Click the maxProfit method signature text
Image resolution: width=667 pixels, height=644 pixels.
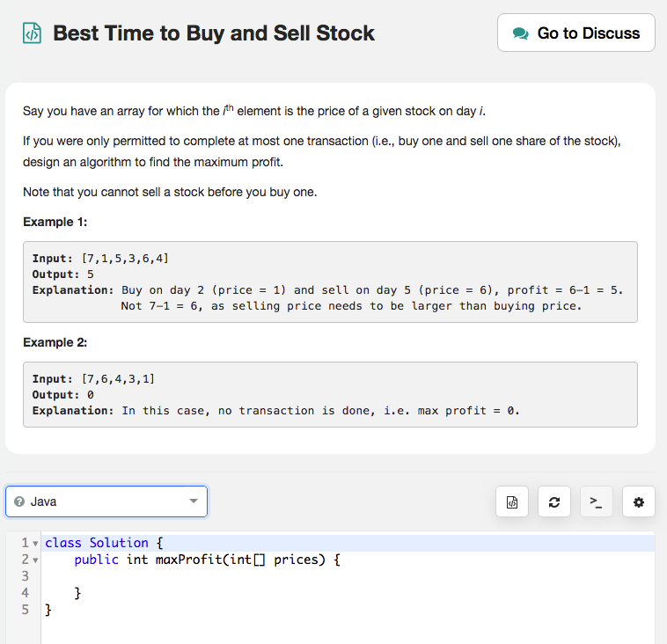click(x=207, y=560)
